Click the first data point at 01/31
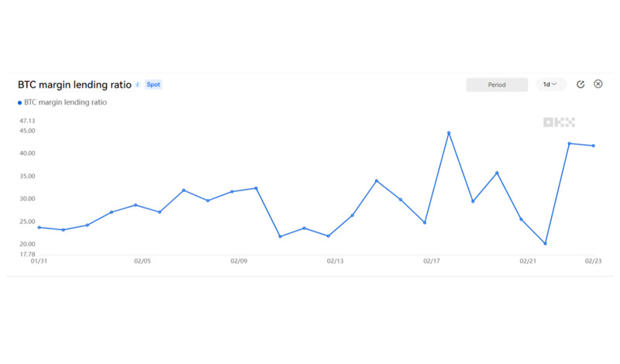Image resolution: width=620 pixels, height=364 pixels. (x=39, y=228)
